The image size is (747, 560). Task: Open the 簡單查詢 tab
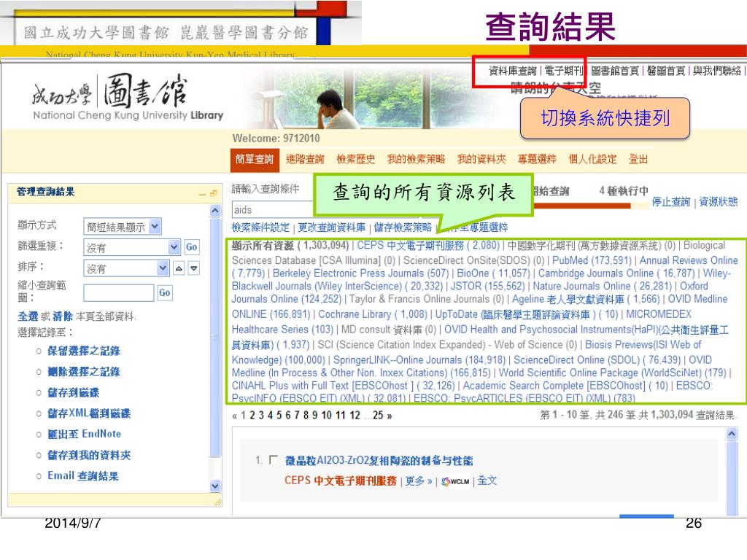click(255, 159)
